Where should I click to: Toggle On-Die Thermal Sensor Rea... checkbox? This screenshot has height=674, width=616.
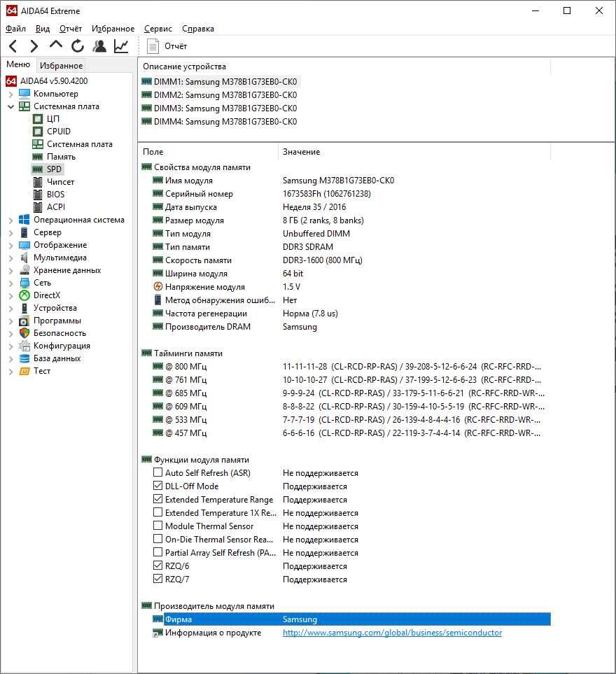tap(157, 539)
